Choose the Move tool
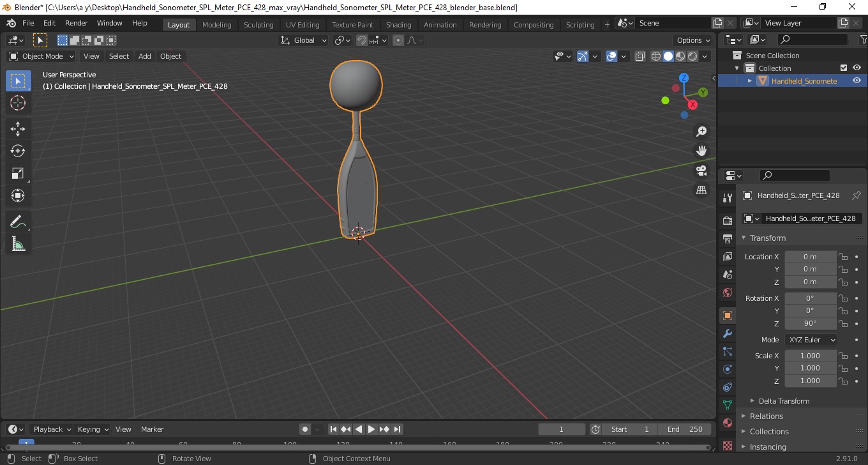The height and width of the screenshot is (465, 868). (x=18, y=129)
